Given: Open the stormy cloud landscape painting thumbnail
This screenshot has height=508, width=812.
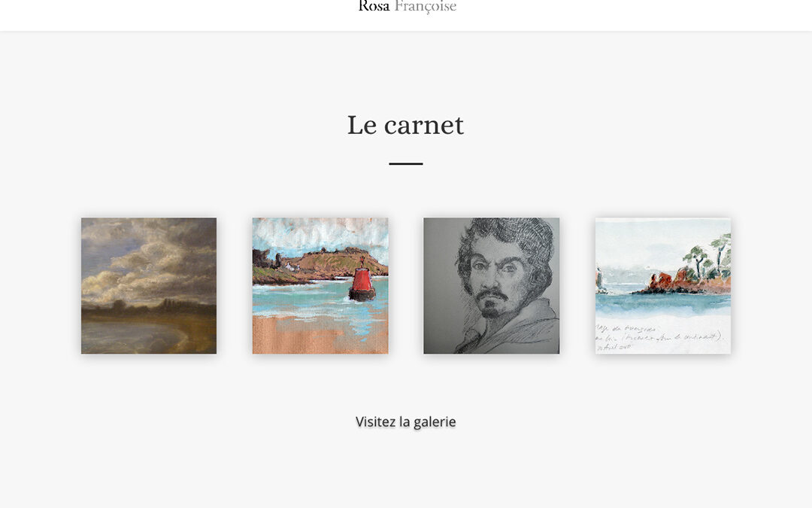Looking at the screenshot, I should pyautogui.click(x=149, y=286).
